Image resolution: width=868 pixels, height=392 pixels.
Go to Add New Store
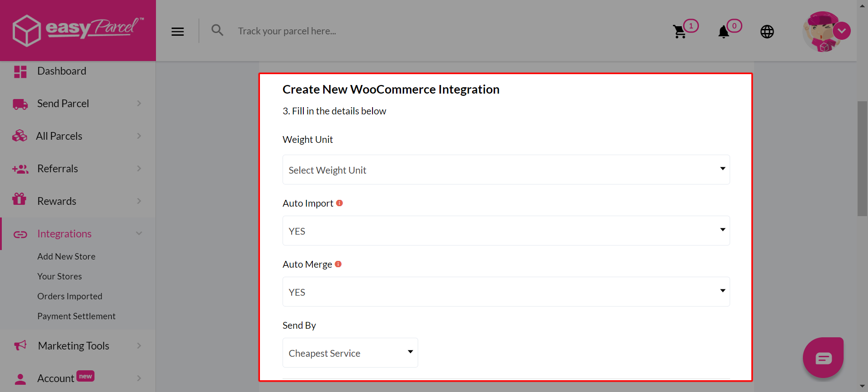pyautogui.click(x=66, y=256)
